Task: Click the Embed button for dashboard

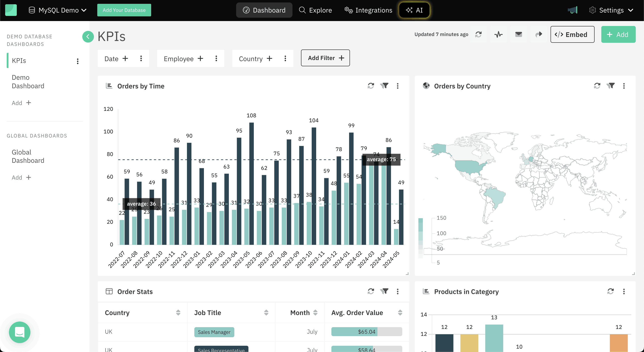Action: pos(573,34)
